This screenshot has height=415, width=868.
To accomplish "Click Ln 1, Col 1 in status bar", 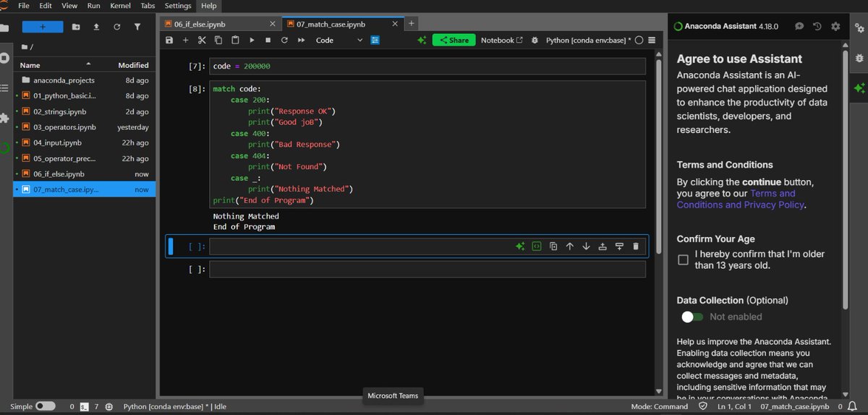I will pos(733,406).
